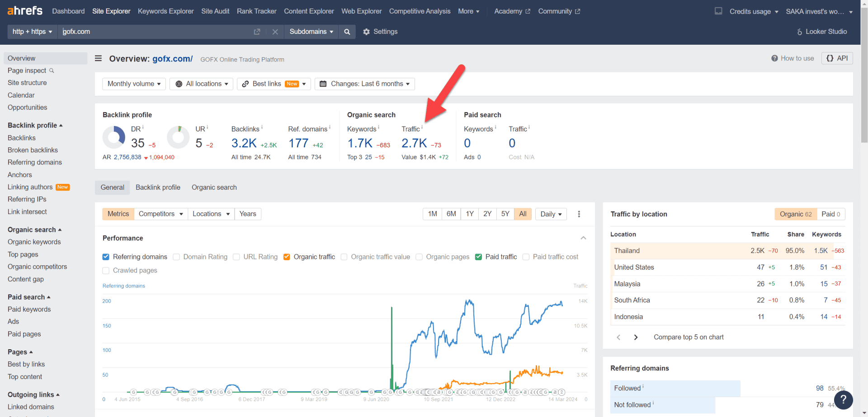Open the All locations dropdown

(x=201, y=84)
